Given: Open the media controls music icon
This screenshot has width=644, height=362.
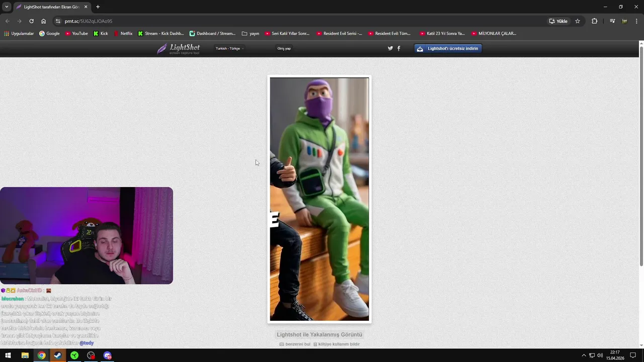Looking at the screenshot, I should [612, 21].
